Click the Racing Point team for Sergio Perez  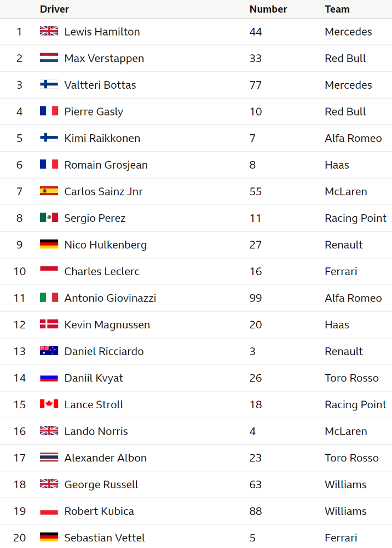355,218
